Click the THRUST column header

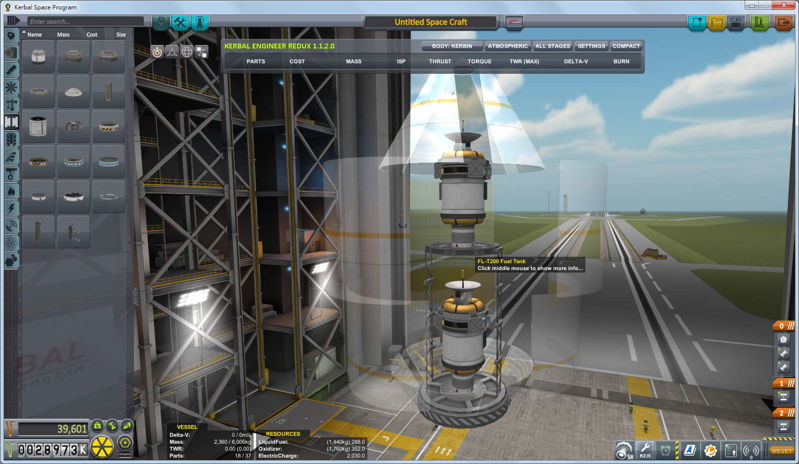click(440, 61)
